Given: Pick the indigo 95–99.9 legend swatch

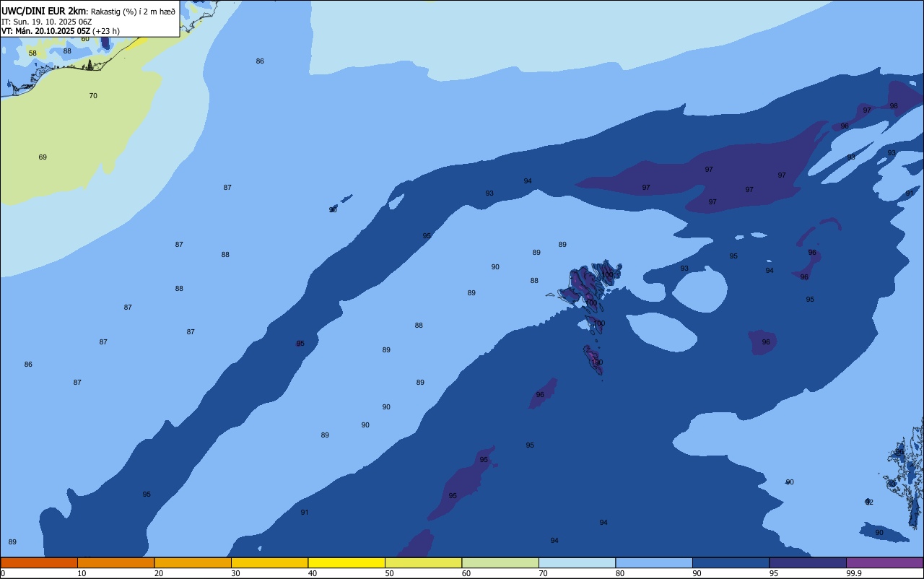Looking at the screenshot, I should coord(808,562).
